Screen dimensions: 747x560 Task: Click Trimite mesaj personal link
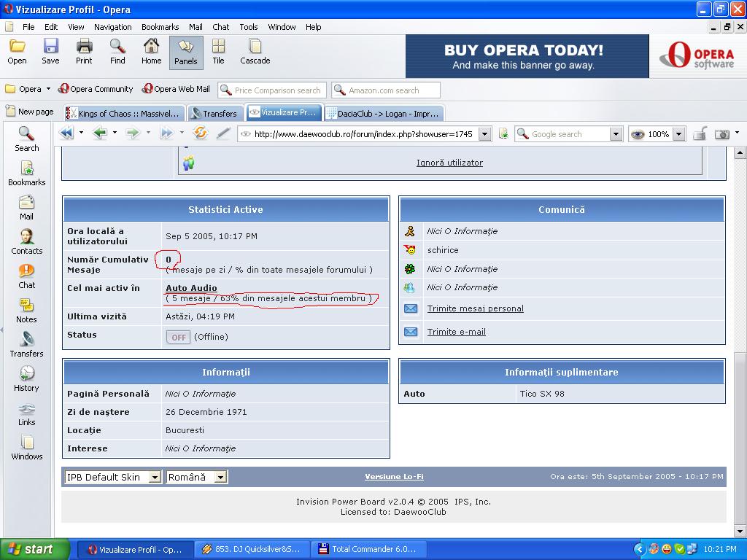coord(476,308)
